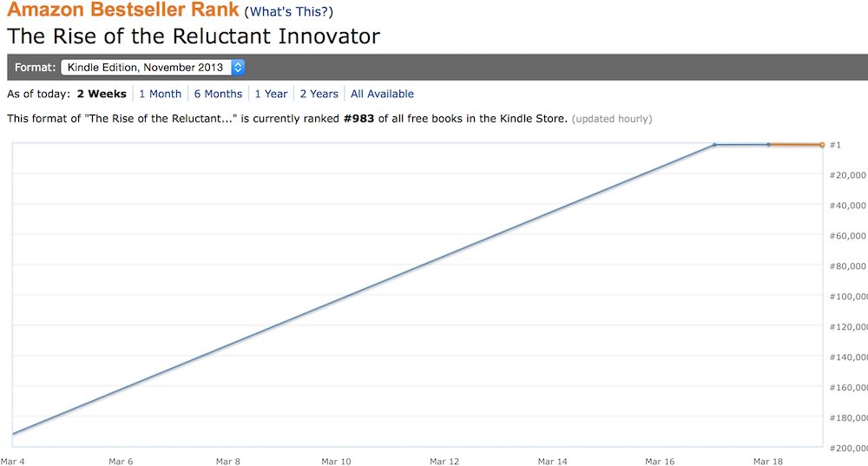Image resolution: width=868 pixels, height=466 pixels.
Task: Click the Mar 10 date label
Action: coord(336,462)
